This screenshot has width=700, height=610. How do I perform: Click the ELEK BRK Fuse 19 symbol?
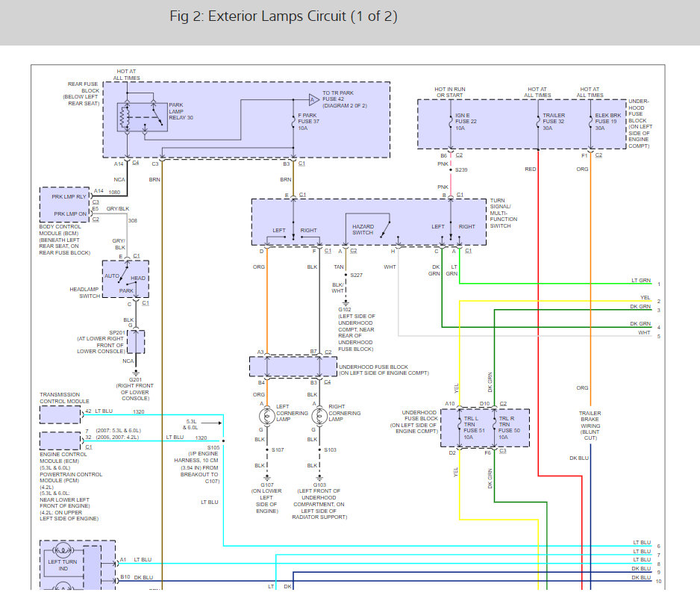point(590,122)
